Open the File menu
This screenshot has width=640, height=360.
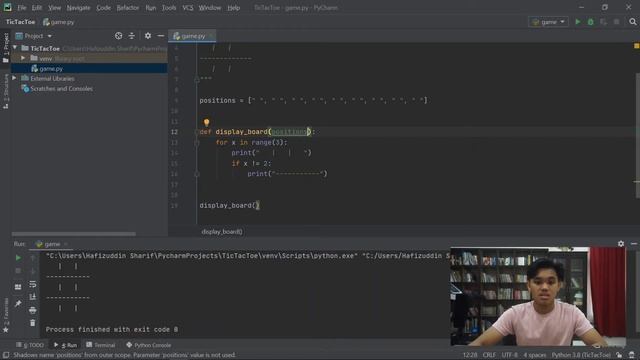tap(22, 7)
